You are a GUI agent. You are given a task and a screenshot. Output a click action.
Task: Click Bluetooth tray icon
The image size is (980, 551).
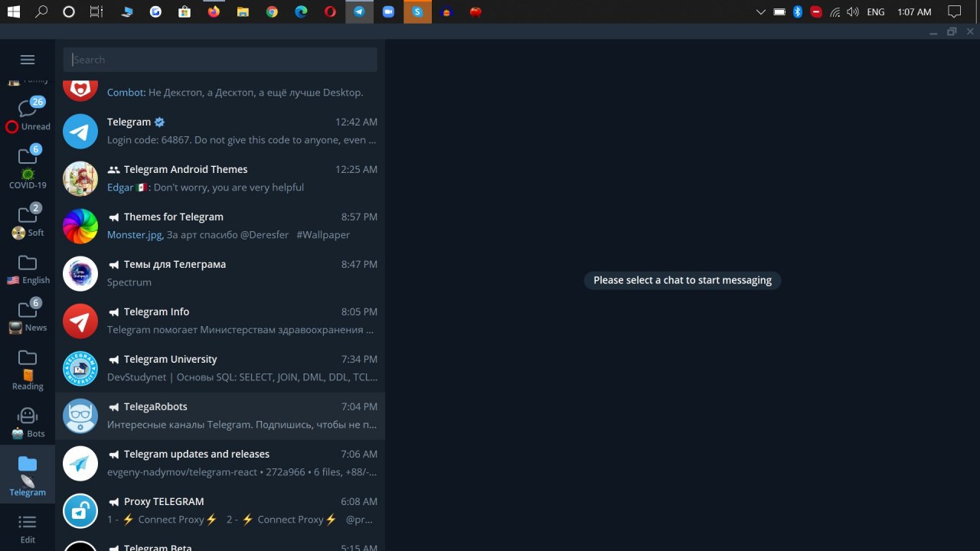tap(797, 11)
